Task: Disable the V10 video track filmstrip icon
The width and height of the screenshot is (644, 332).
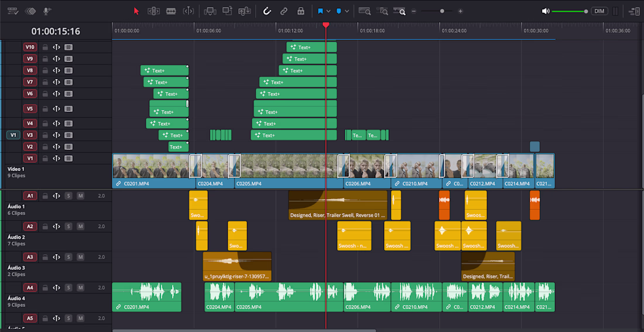Action: coord(68,47)
